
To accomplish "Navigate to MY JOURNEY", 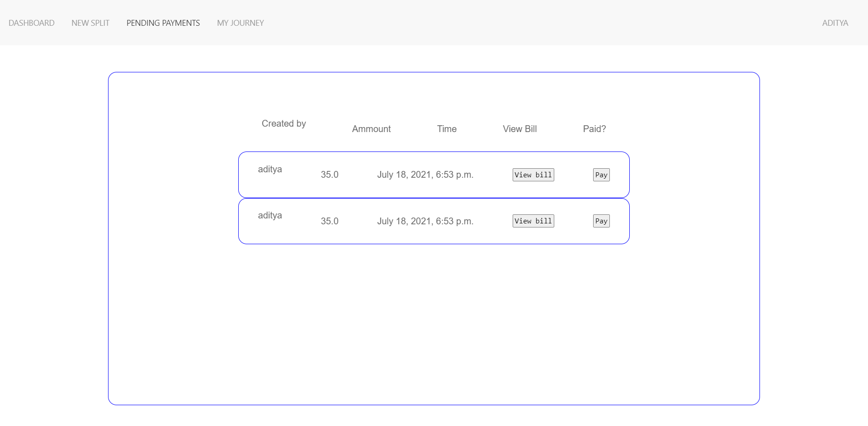I will click(x=240, y=23).
